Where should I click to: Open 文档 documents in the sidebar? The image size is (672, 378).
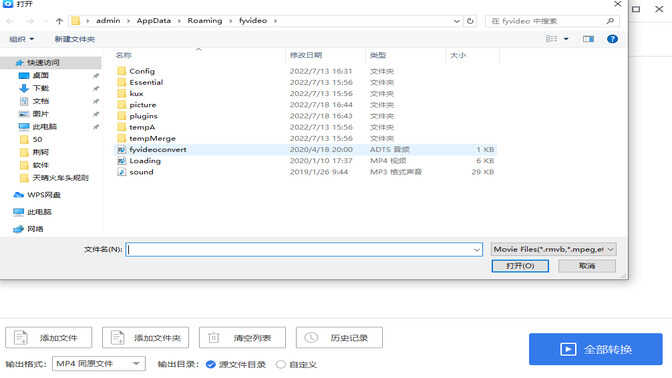(x=41, y=101)
